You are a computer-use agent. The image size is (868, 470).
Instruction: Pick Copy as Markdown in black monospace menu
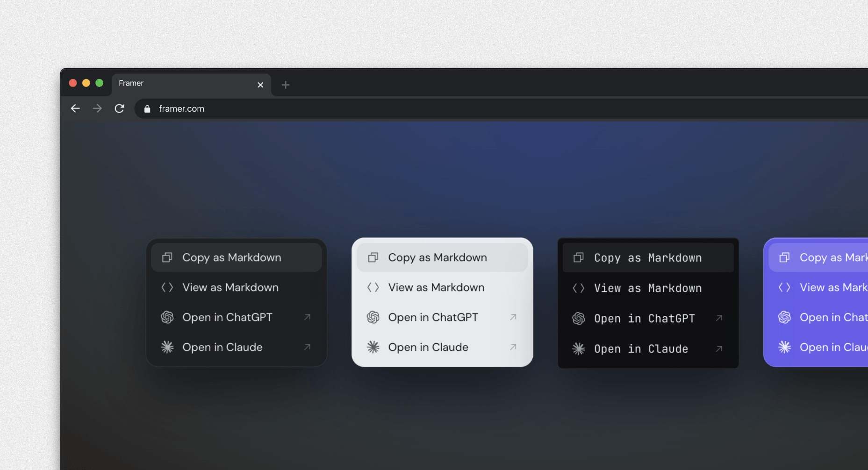(648, 257)
